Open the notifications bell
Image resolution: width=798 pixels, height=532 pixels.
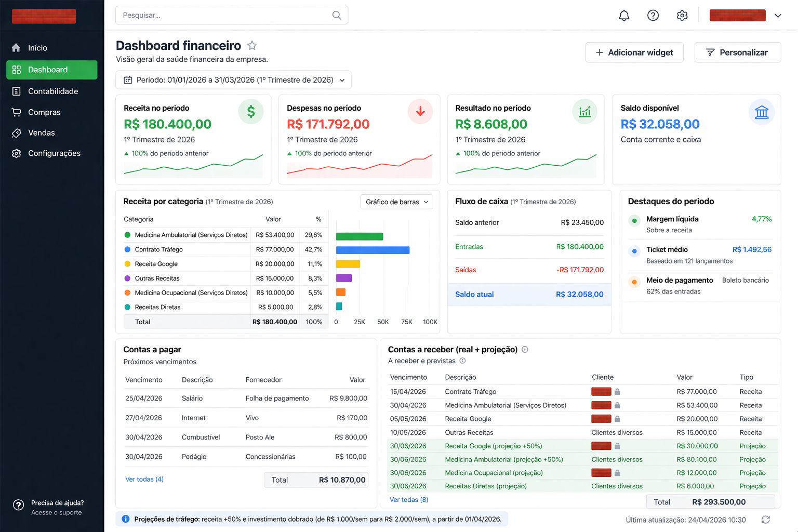tap(624, 16)
